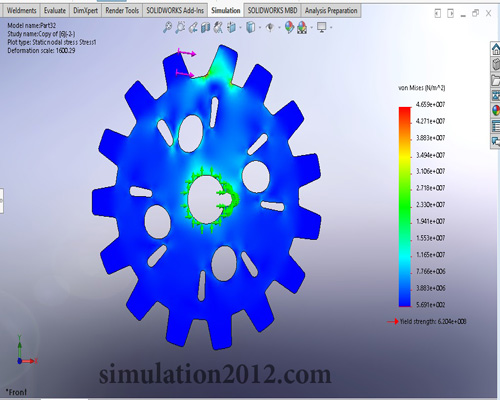Expand the Hide/Show Items dropdown arrow
The width and height of the screenshot is (500, 400).
pos(279,28)
